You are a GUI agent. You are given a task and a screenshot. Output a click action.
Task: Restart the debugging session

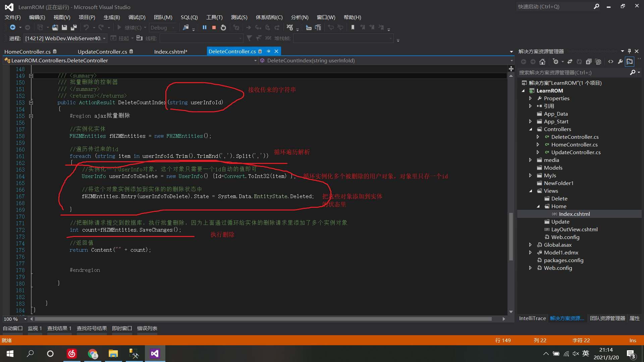pyautogui.click(x=223, y=27)
